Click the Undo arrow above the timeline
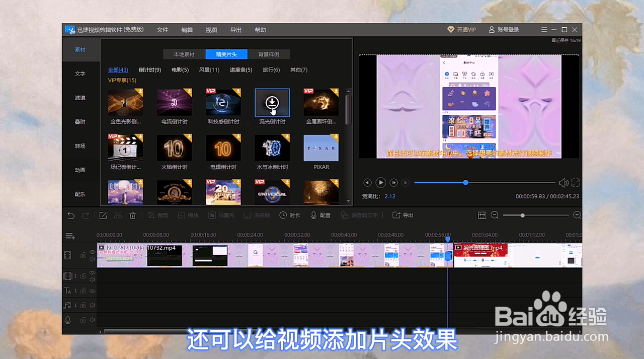644x359 pixels. pyautogui.click(x=70, y=215)
